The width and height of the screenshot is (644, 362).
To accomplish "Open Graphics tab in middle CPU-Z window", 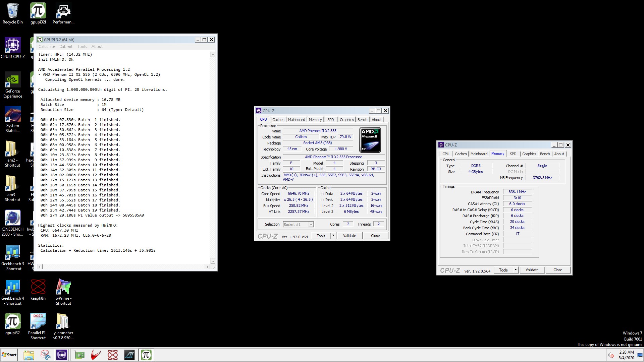I will point(346,120).
